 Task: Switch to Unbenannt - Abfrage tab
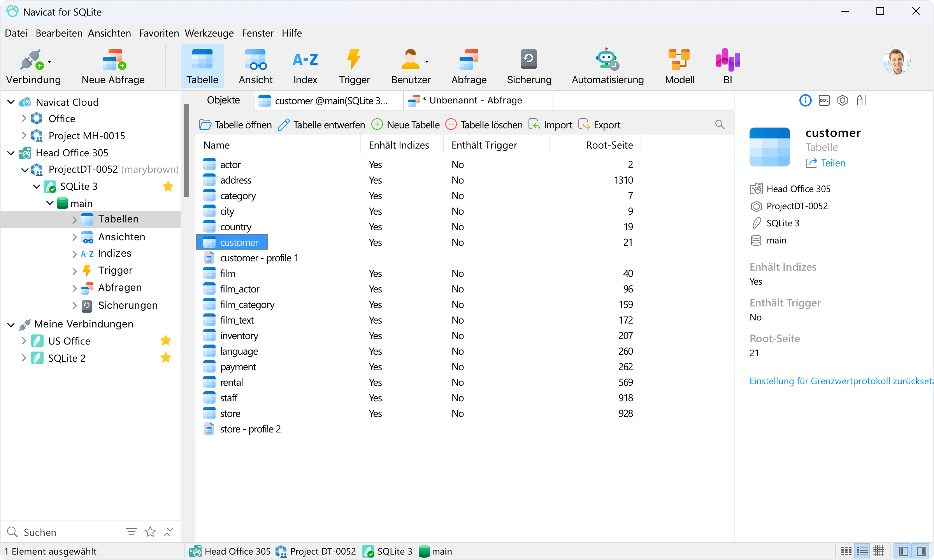click(478, 101)
